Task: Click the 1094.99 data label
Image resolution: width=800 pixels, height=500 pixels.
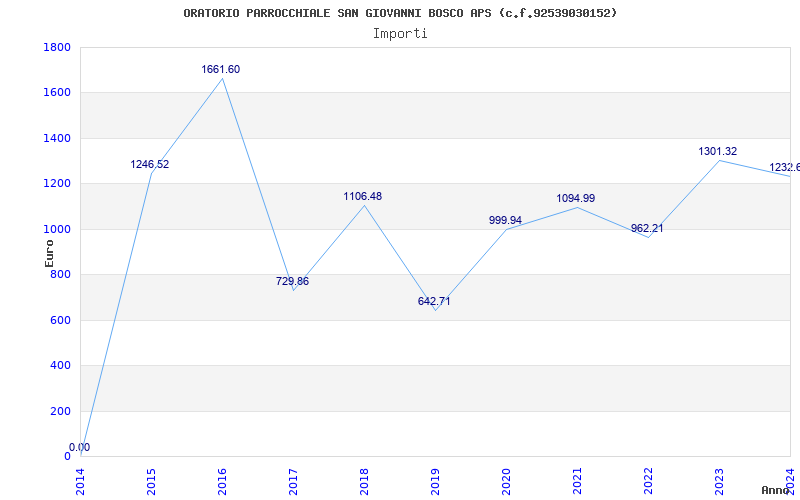Action: pos(576,198)
